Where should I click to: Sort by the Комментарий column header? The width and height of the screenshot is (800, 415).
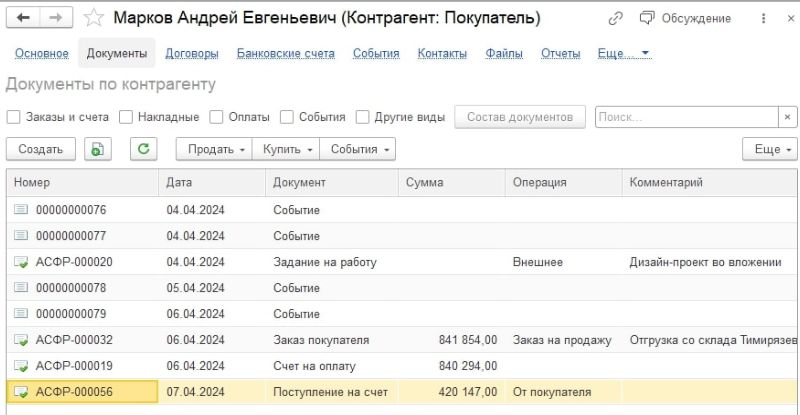click(710, 182)
